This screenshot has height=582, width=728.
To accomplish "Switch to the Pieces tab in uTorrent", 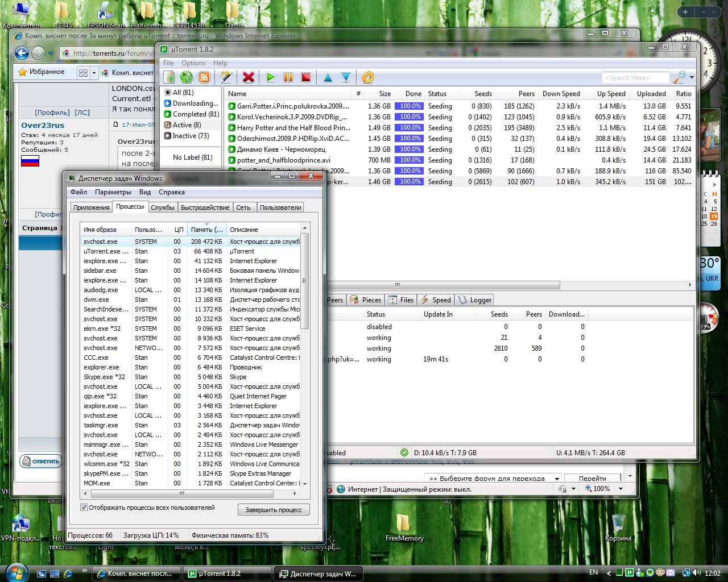I will (x=366, y=300).
